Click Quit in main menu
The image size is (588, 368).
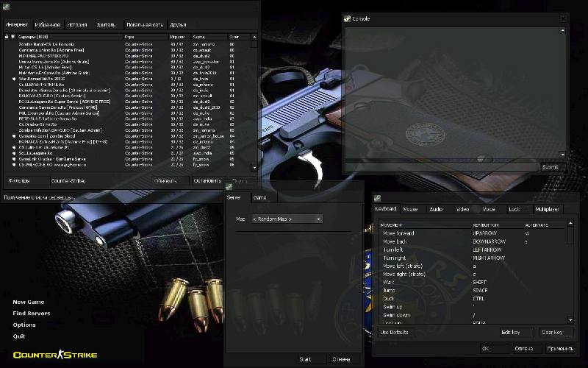(x=19, y=336)
